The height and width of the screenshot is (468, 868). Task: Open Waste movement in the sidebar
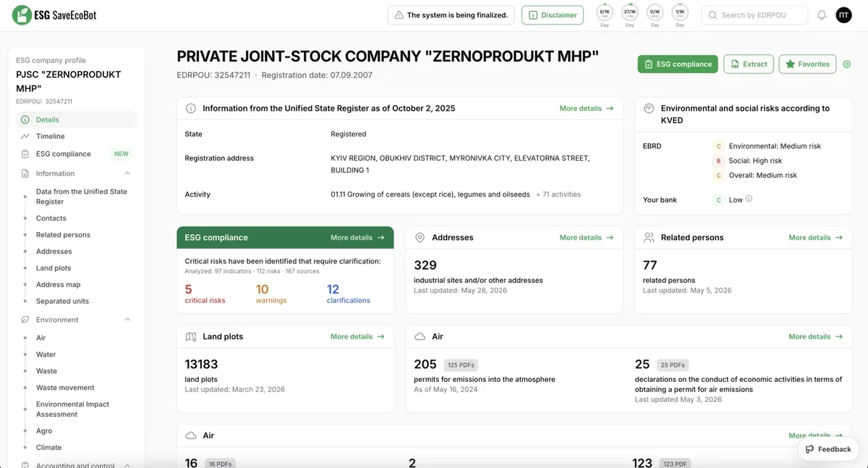[65, 388]
